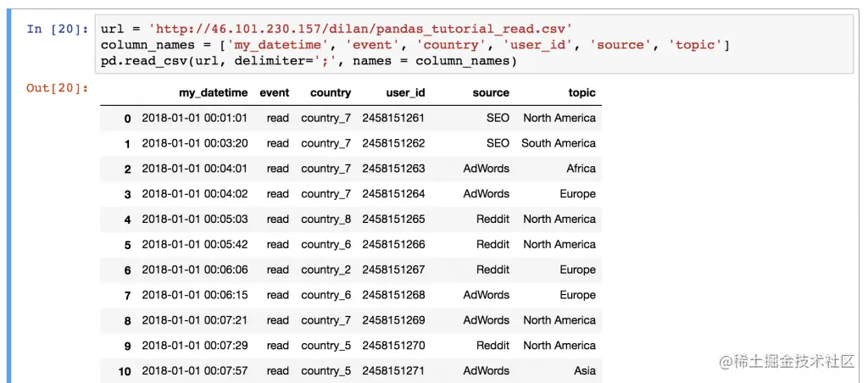Click row index 1
This screenshot has height=383, width=868.
coord(128,144)
